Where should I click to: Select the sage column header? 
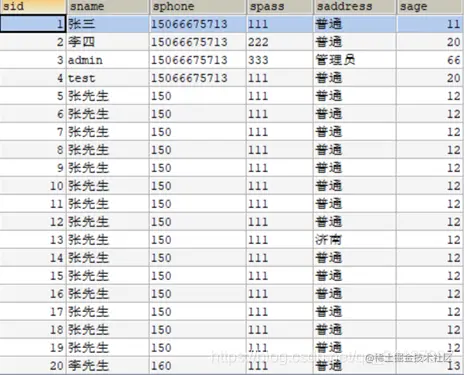430,7
